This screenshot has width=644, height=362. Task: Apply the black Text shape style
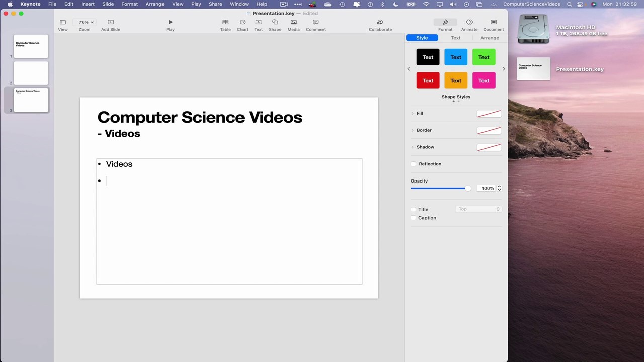pyautogui.click(x=428, y=57)
